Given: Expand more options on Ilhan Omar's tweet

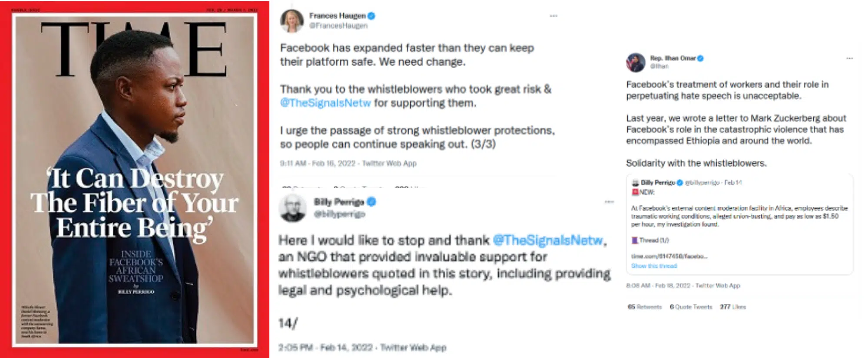Looking at the screenshot, I should point(849,58).
